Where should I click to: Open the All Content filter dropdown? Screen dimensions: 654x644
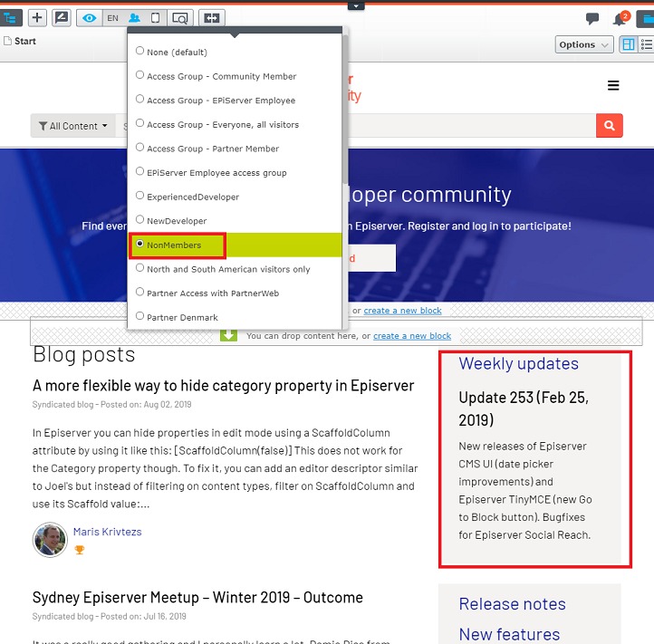pyautogui.click(x=73, y=126)
